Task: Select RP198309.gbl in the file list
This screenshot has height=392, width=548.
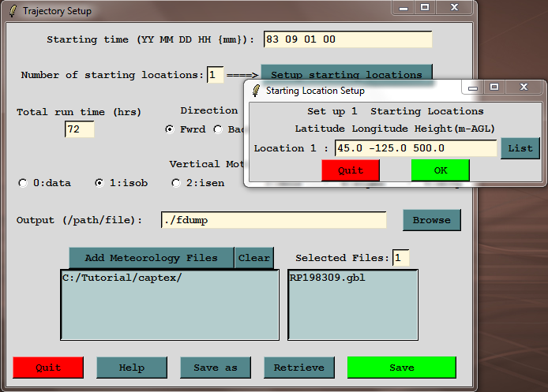Action: pos(328,278)
